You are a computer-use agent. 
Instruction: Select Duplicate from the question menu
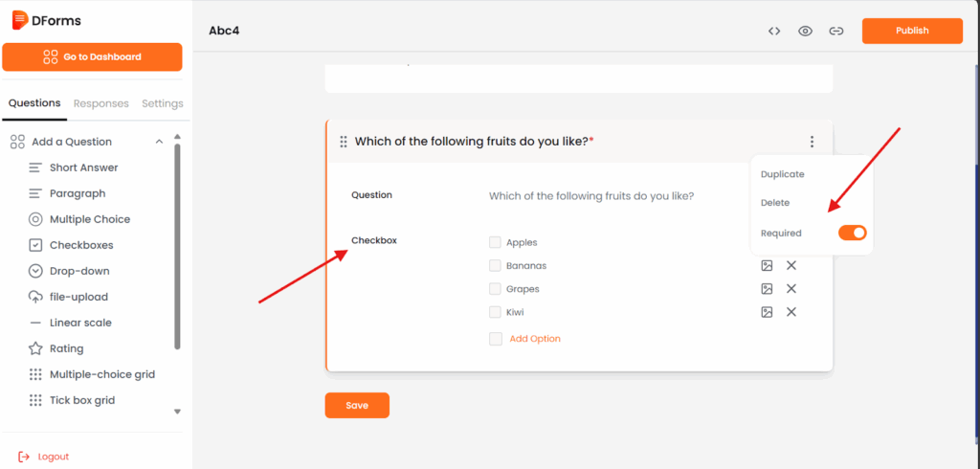click(x=782, y=174)
